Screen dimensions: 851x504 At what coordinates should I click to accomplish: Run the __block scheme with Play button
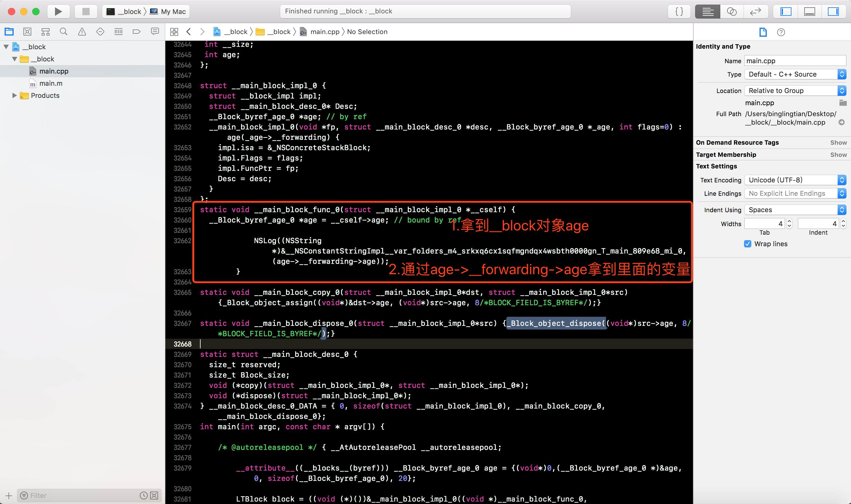tap(58, 12)
